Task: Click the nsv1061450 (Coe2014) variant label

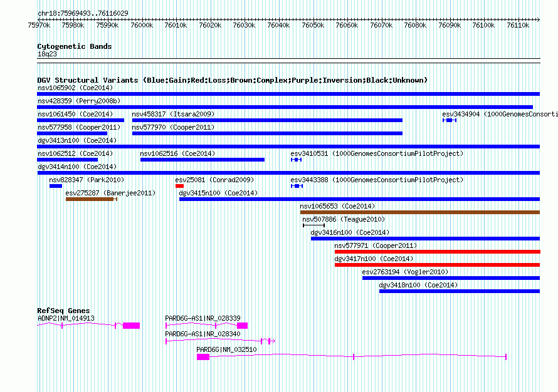Action: tap(75, 114)
